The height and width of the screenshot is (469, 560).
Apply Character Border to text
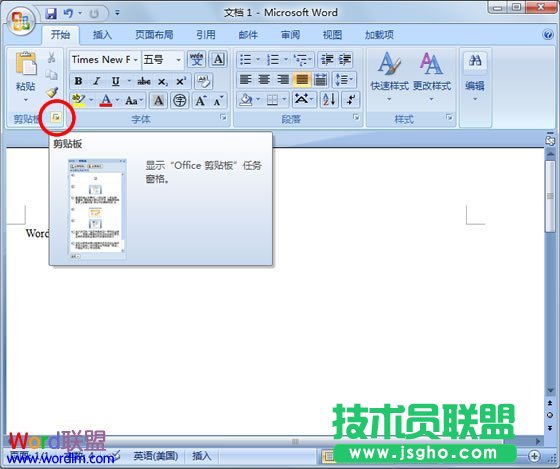[x=218, y=59]
